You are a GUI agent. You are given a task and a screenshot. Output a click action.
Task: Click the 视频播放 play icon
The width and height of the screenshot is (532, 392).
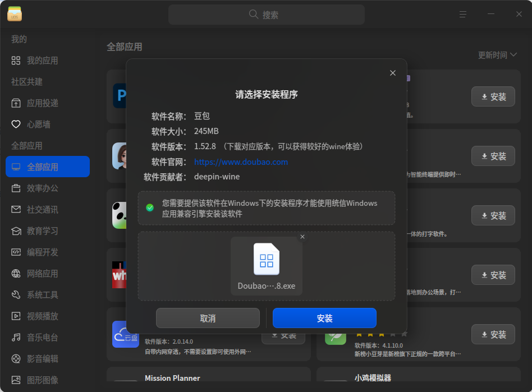click(x=16, y=316)
